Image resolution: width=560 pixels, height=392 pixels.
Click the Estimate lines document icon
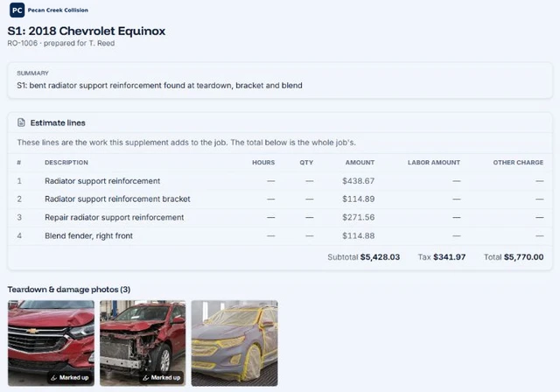click(21, 122)
